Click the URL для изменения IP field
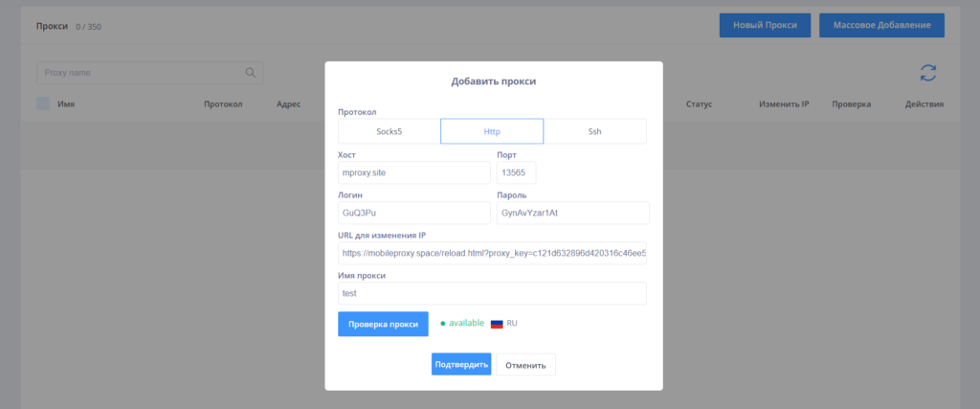The width and height of the screenshot is (980, 409). click(x=492, y=253)
